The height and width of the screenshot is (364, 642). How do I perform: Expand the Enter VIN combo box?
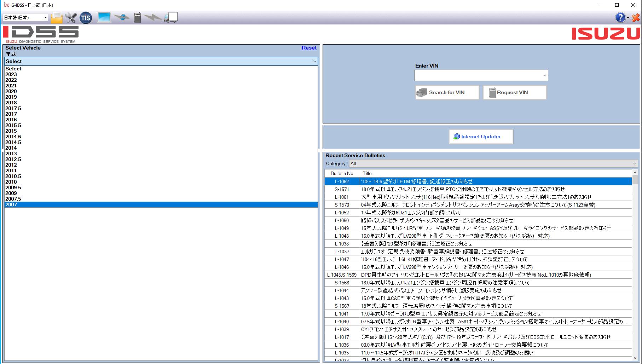click(544, 75)
